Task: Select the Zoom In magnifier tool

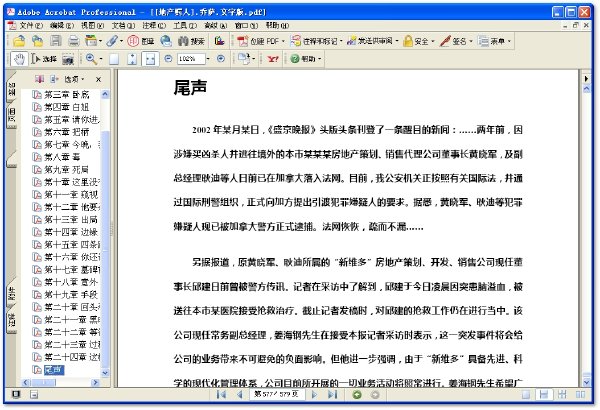Action: point(91,59)
